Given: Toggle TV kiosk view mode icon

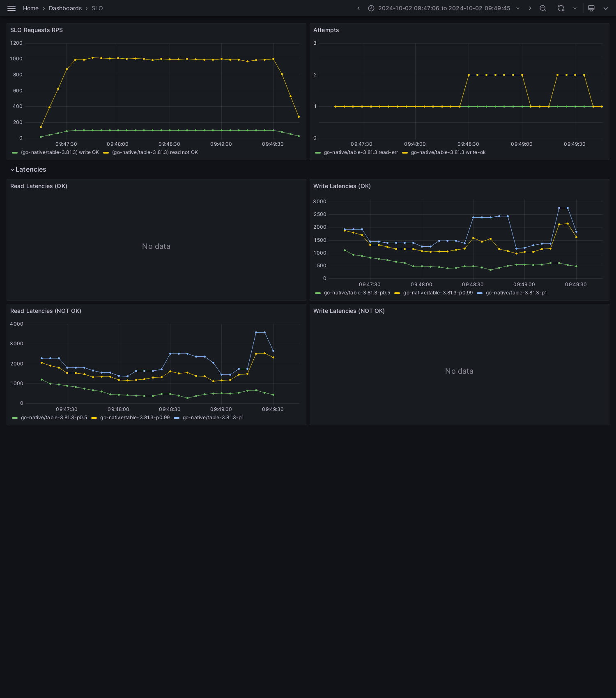Looking at the screenshot, I should (591, 8).
